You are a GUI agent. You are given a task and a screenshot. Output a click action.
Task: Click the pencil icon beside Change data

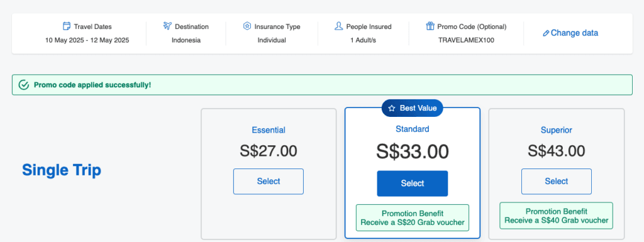tap(546, 33)
